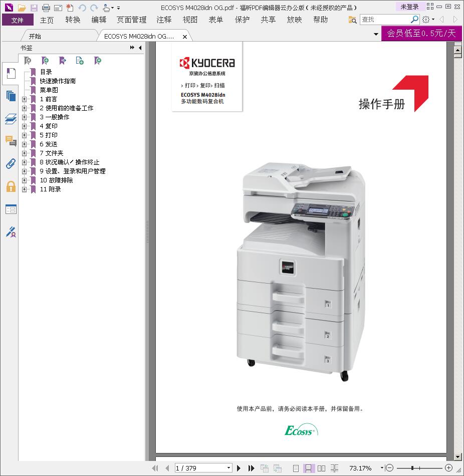
Task: Switch to the 主页 ribbon tab
Action: (x=47, y=20)
